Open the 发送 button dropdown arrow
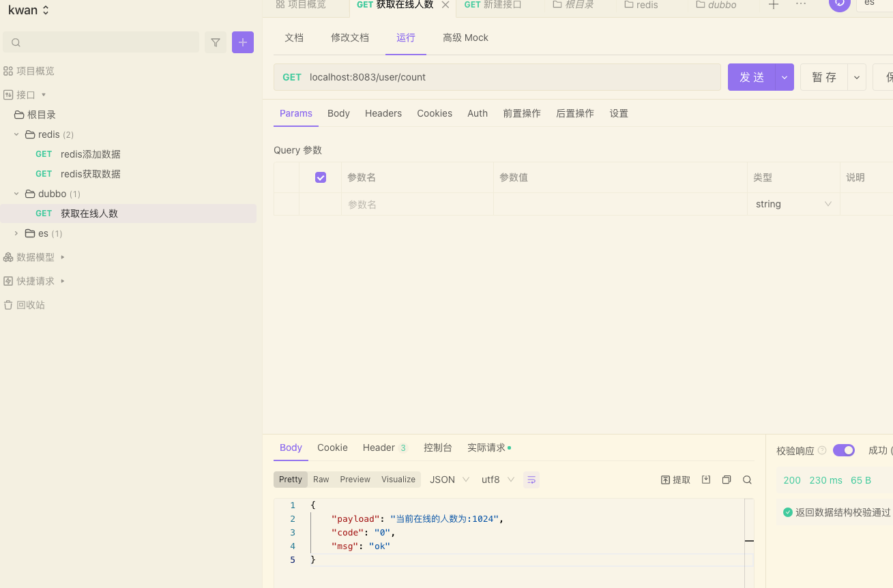Screen dimensions: 893x588 point(785,77)
